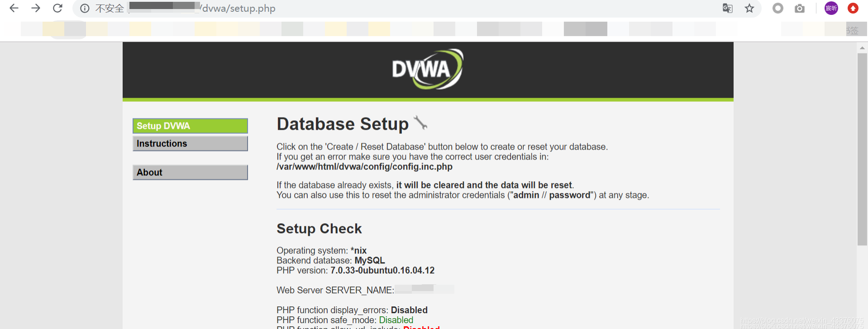Select the config.inc.php path text
Screen dimensions: 868x329
[364, 167]
